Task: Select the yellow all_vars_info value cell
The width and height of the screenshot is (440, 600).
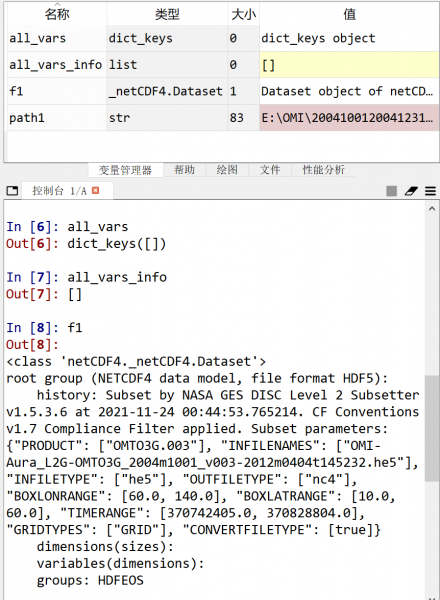Action: 349,65
